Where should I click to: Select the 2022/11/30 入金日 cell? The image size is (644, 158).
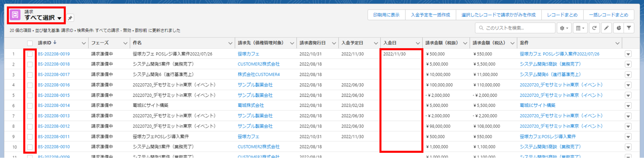pyautogui.click(x=394, y=54)
